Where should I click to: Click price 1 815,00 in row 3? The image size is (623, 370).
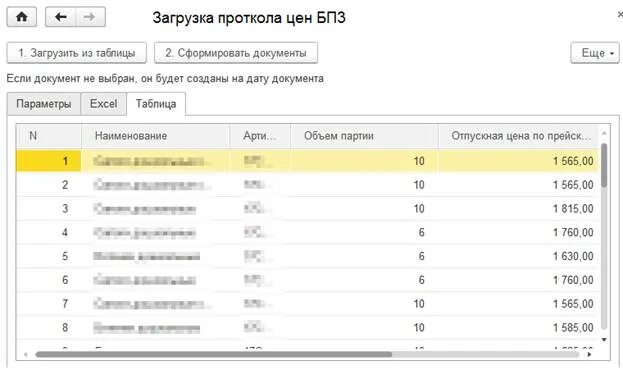(573, 209)
